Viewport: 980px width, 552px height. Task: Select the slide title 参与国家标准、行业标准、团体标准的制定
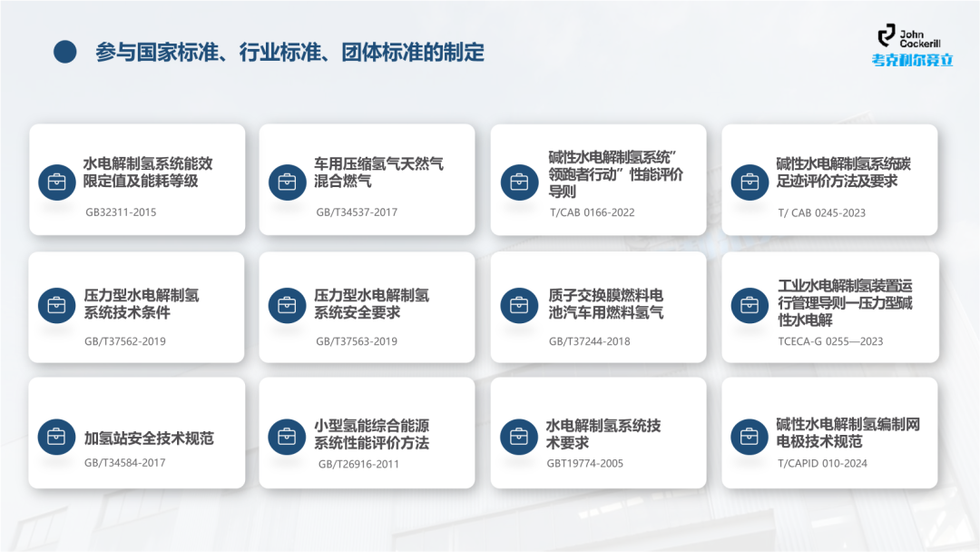tap(290, 53)
